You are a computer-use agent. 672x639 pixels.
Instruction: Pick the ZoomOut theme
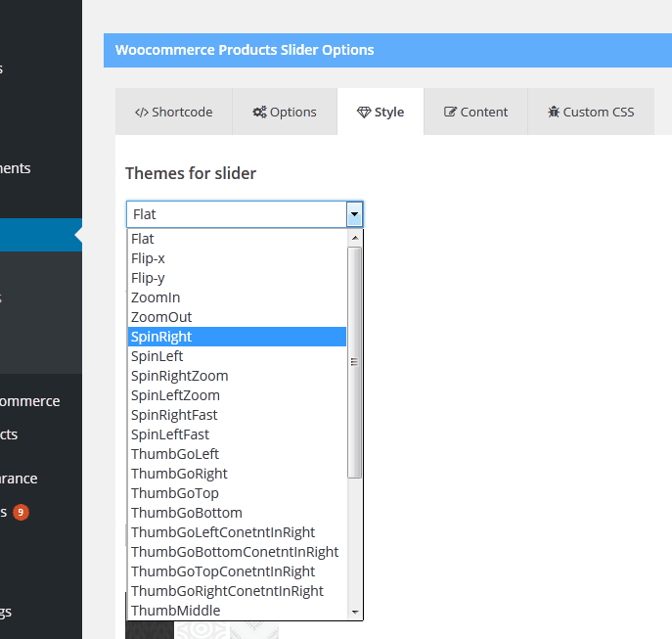click(237, 317)
